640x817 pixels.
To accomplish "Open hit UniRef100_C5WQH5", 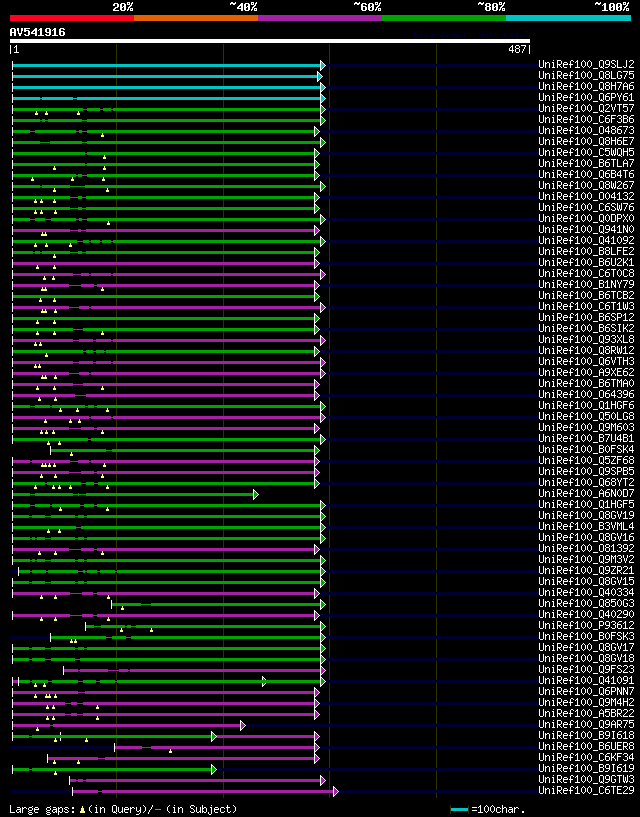I will 586,153.
